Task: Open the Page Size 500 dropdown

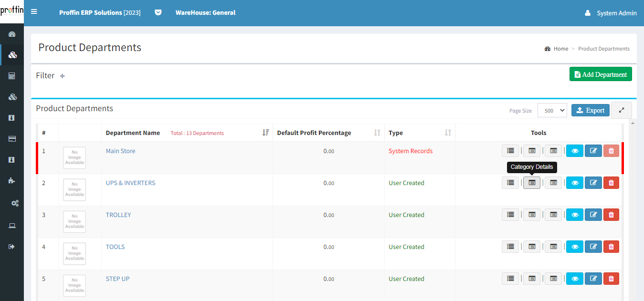Action: 552,110
